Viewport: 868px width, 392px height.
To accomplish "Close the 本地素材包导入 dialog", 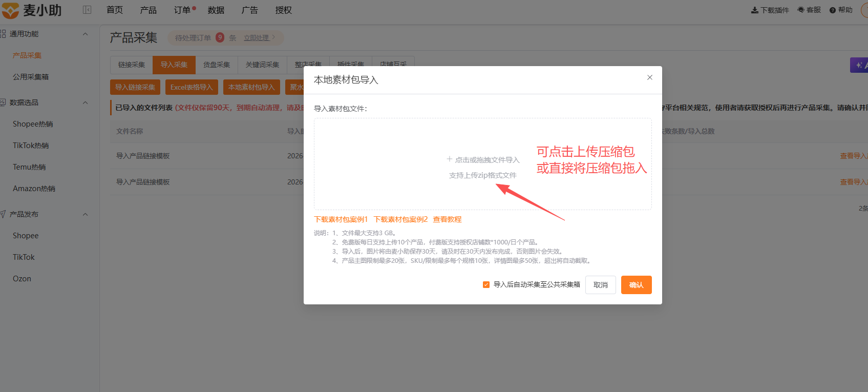I will point(650,77).
